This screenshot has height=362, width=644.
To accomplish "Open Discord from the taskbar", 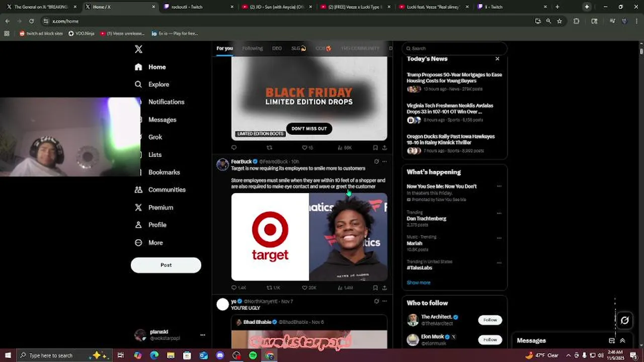I will point(220,355).
